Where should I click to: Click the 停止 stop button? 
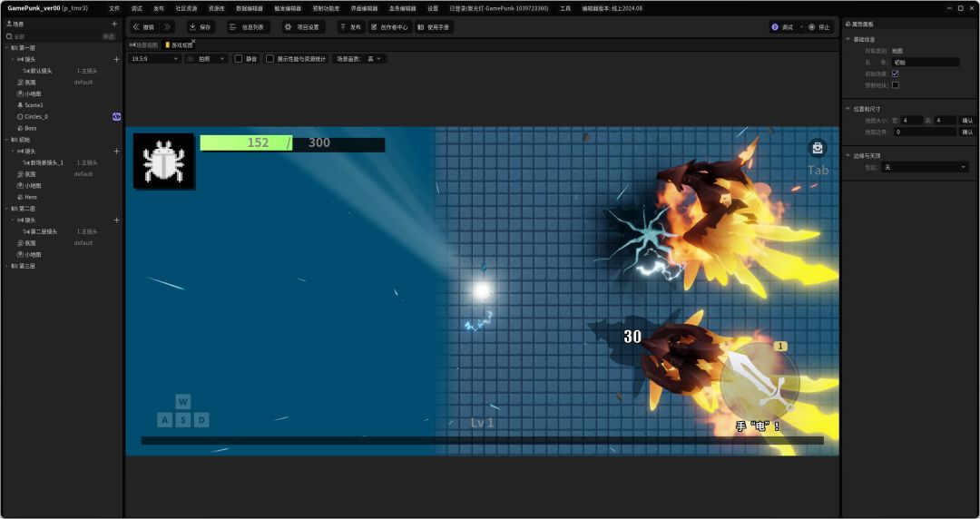coord(818,27)
